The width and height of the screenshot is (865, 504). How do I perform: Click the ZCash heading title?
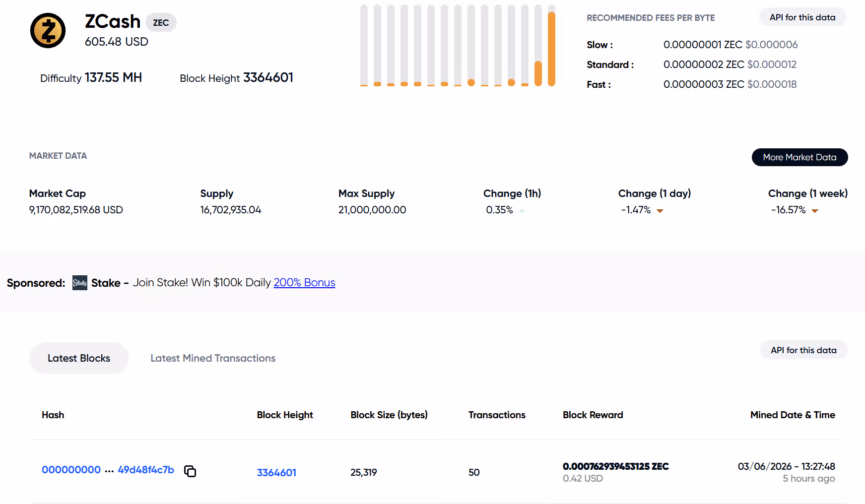pyautogui.click(x=113, y=22)
